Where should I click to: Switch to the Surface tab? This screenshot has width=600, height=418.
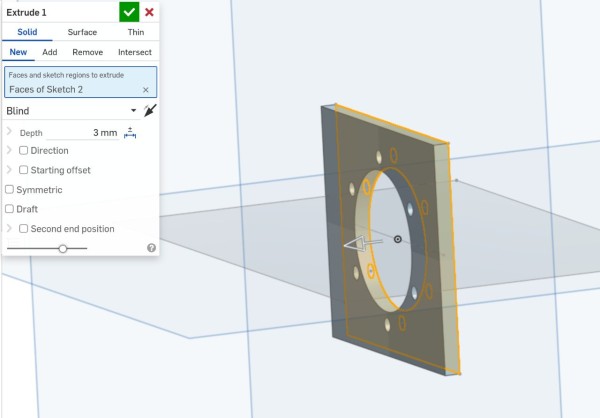[x=82, y=32]
